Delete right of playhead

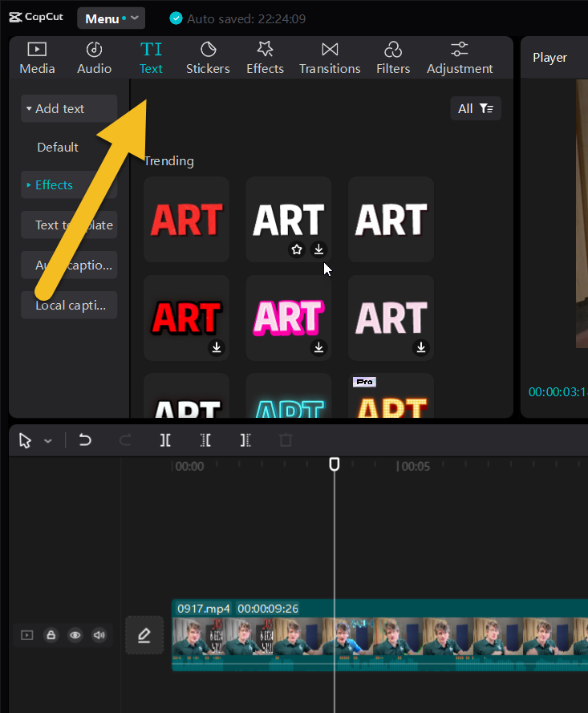tap(245, 440)
